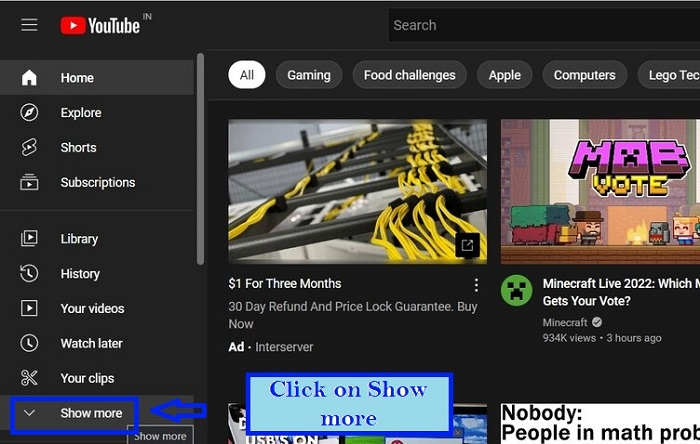Click the Your videos play icon
Screen dimensions: 700x444
[x=29, y=308]
